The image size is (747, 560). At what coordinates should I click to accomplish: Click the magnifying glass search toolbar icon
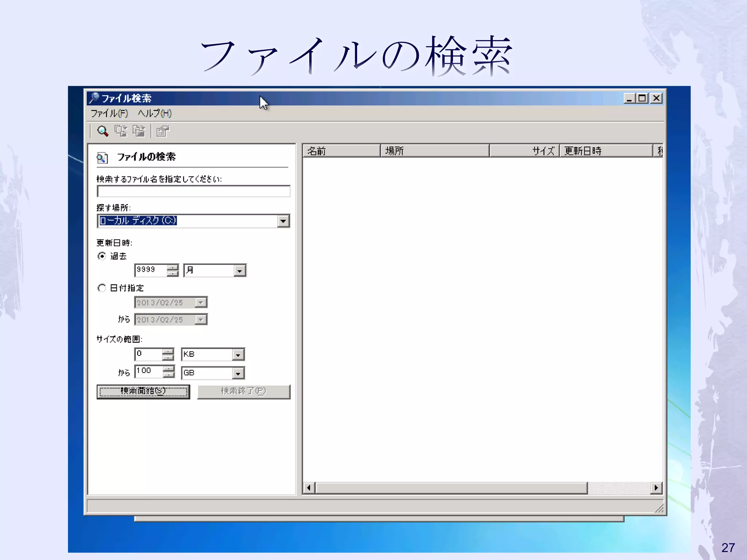point(102,131)
